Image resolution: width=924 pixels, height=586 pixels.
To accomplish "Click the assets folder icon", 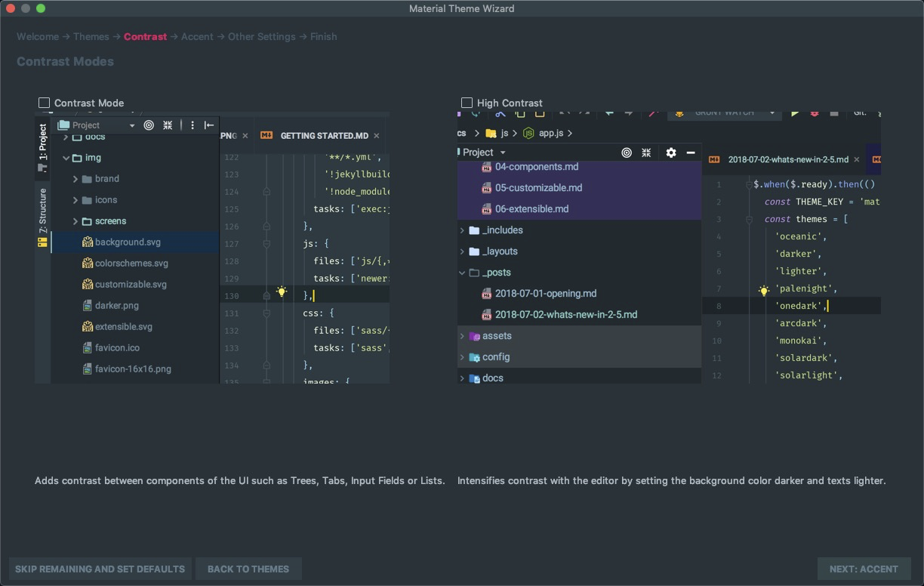I will (x=475, y=336).
